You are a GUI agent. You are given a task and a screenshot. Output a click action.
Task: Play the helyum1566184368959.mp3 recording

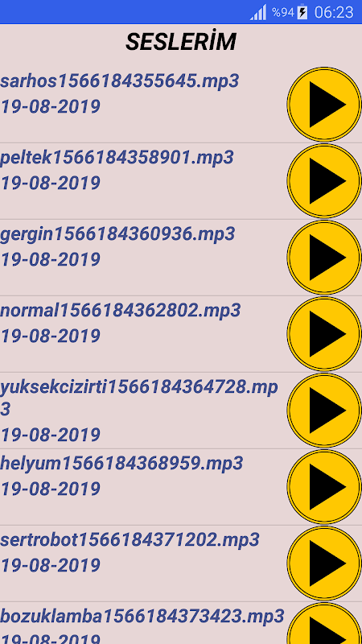(324, 486)
